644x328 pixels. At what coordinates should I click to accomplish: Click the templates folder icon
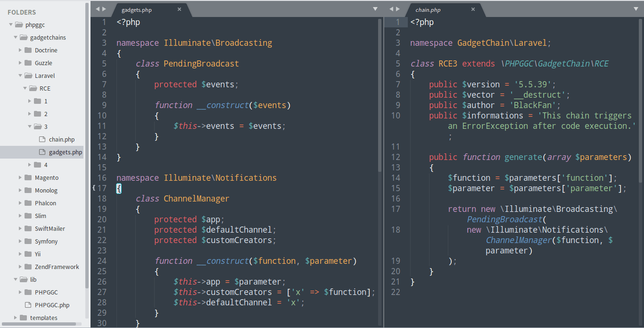pos(23,318)
